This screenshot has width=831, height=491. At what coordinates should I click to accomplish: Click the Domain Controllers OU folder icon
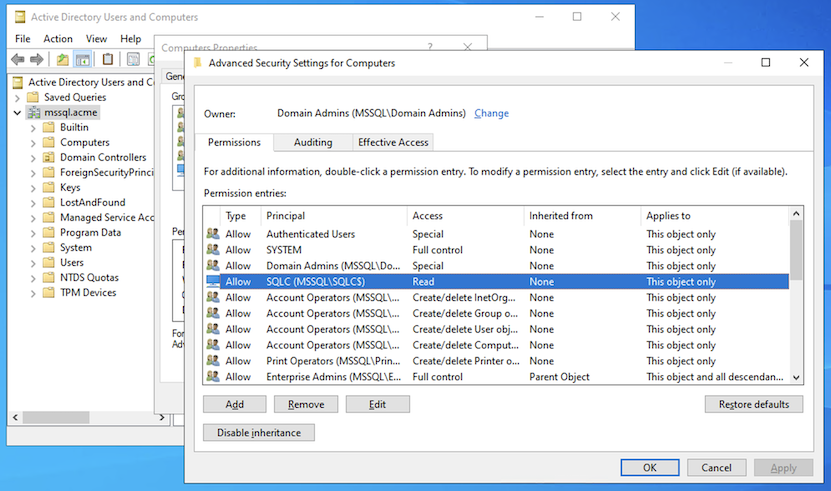point(49,157)
